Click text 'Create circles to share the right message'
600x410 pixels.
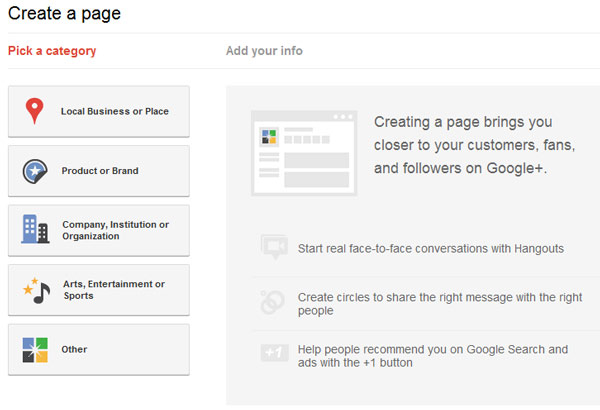point(406,297)
